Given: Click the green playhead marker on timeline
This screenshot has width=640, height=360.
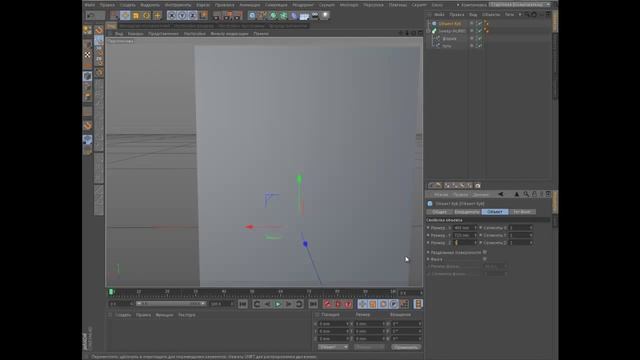Looking at the screenshot, I should 111,292.
